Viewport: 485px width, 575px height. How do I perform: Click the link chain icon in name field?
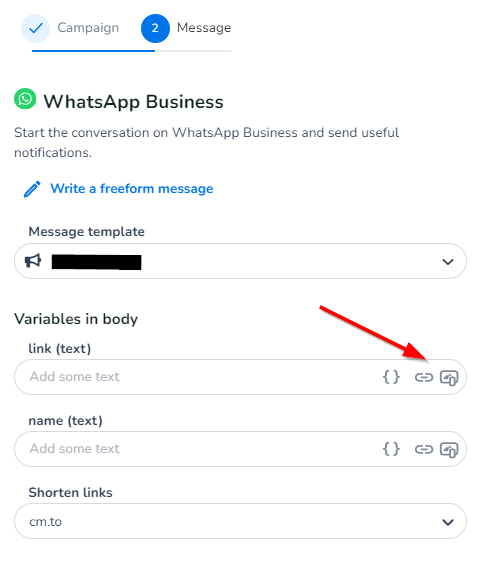coord(424,449)
